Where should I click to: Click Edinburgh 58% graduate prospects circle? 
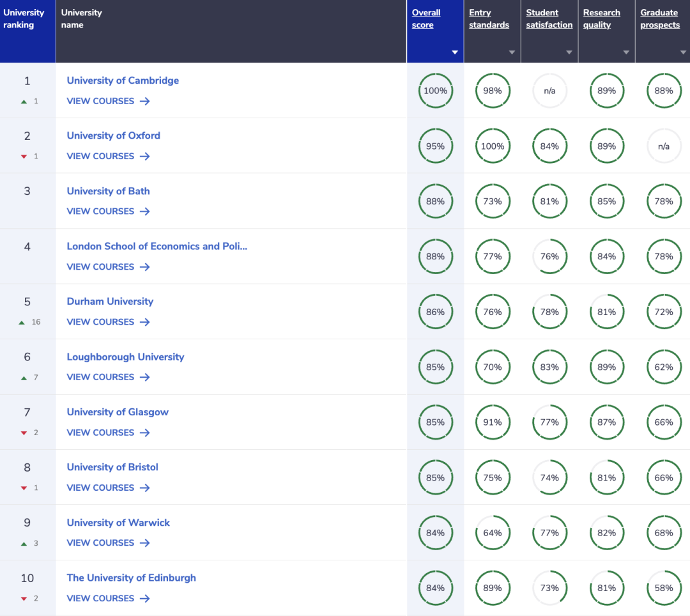tap(663, 588)
